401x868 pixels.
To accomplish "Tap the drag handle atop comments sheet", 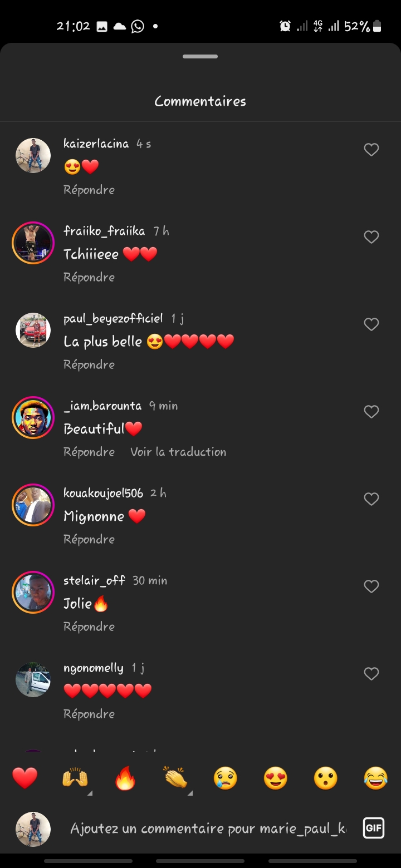I will [x=200, y=56].
